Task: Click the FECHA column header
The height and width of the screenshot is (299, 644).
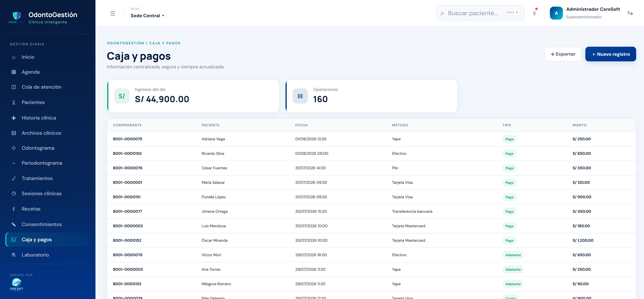Action: (301, 125)
